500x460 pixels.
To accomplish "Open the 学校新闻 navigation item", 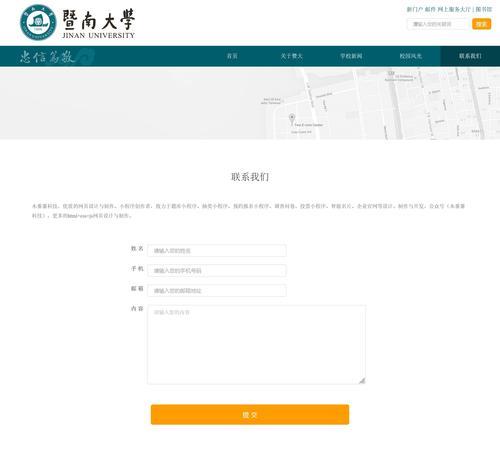I will coord(351,56).
